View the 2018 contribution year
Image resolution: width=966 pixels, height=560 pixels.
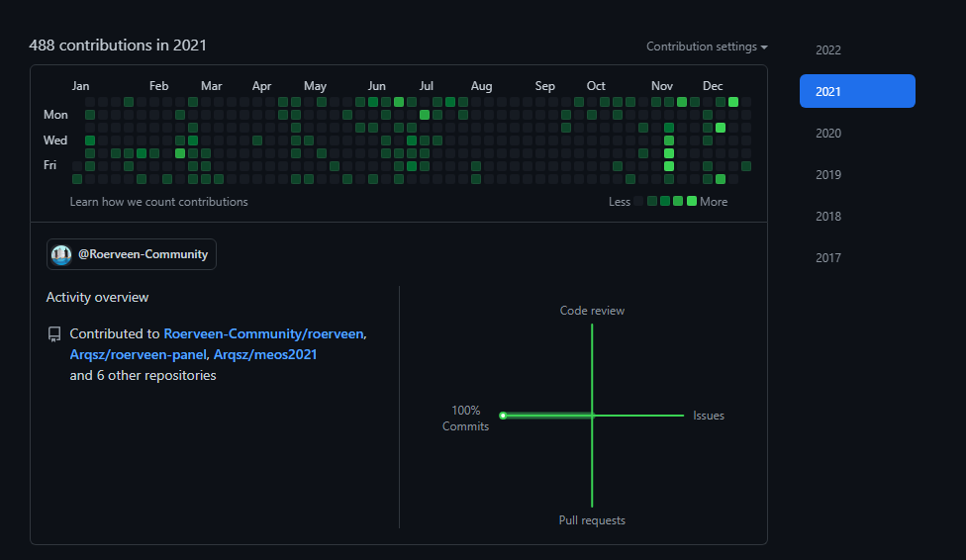coord(828,216)
